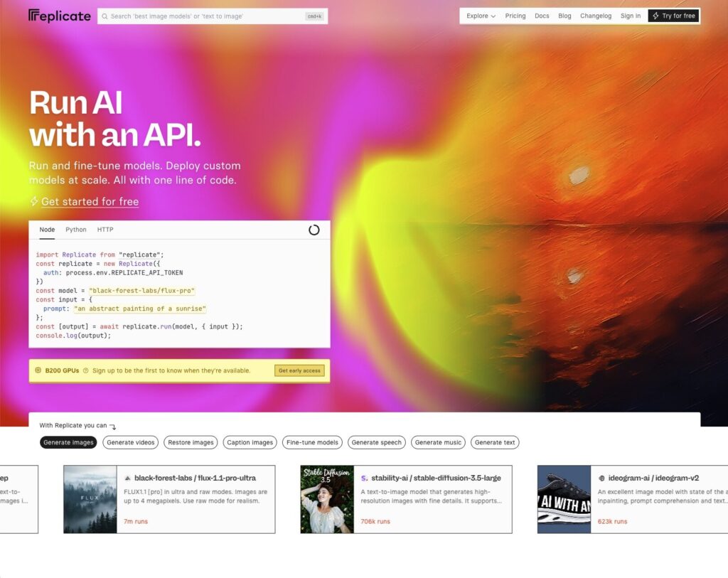Click the B200 GPUs chip icon
Image resolution: width=728 pixels, height=578 pixels.
(x=38, y=370)
